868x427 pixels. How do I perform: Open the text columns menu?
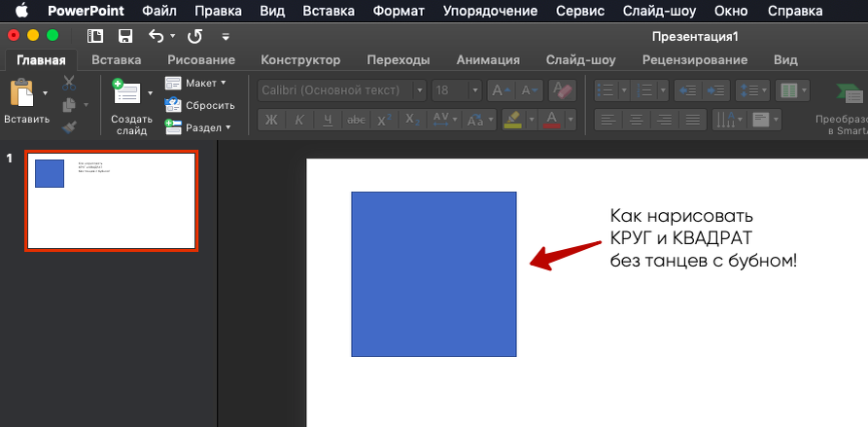tap(793, 90)
